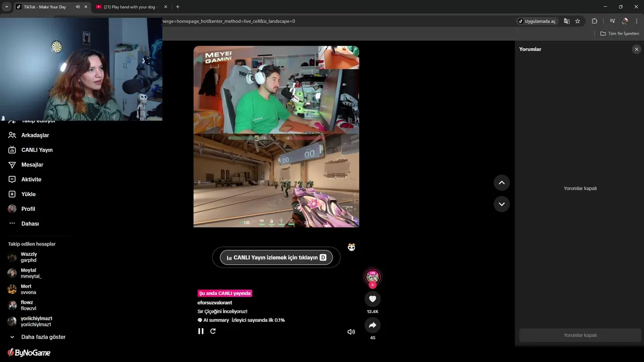Like the live video with heart icon
Viewport: 644px width, 362px height.
(372, 299)
